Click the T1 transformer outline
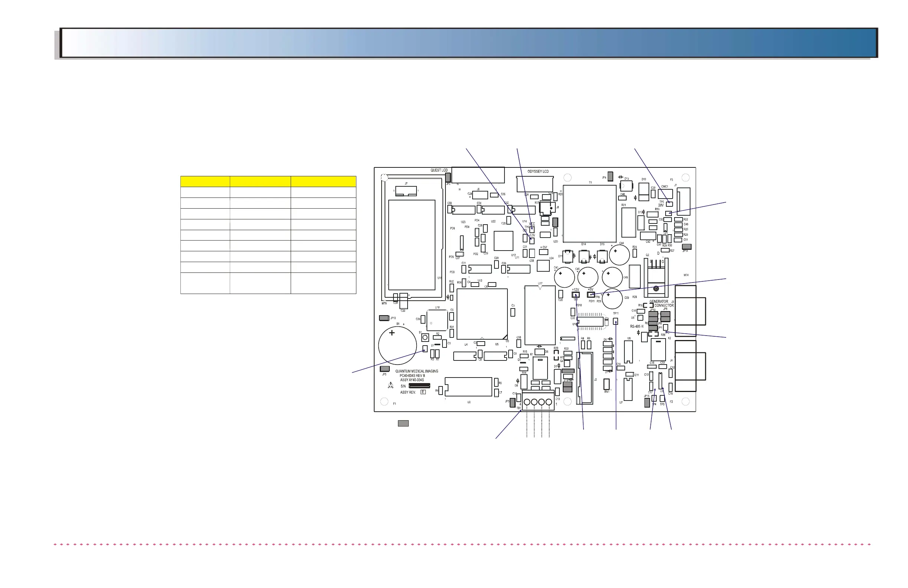 click(x=589, y=214)
